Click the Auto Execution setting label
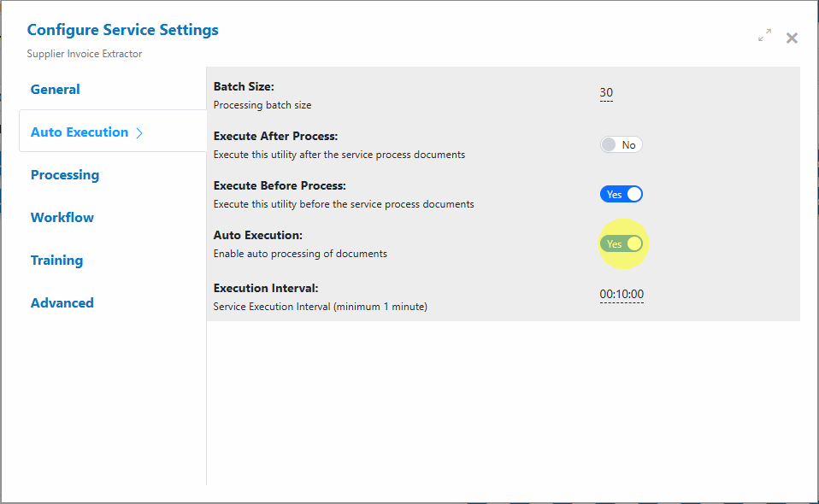Viewport: 819px width, 504px height. tap(258, 235)
